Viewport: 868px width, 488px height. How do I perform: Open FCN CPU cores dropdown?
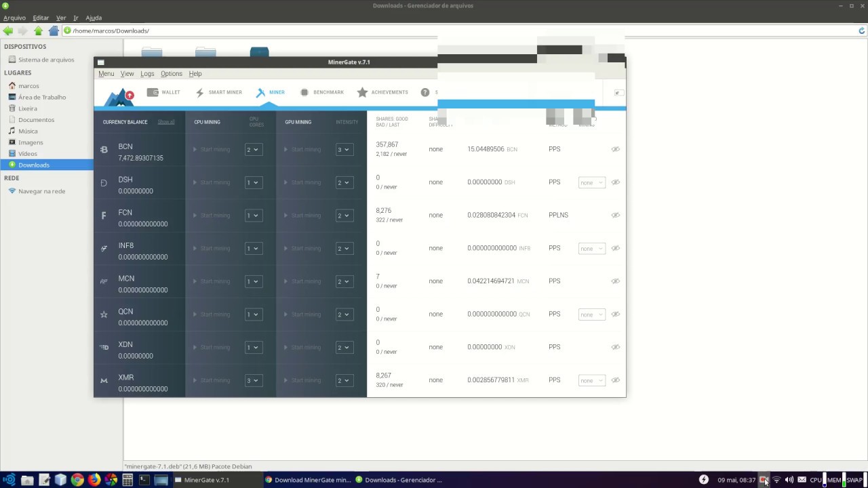coord(254,216)
